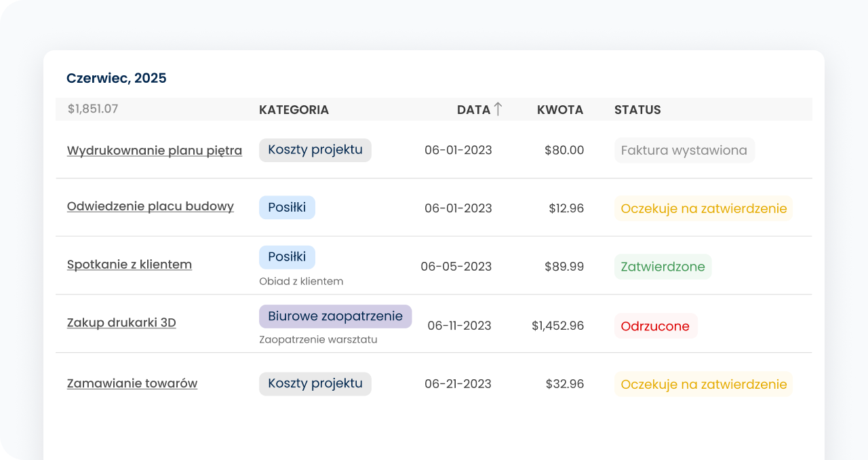
Task: Open the Spotkanie z klientem expense
Action: (129, 265)
